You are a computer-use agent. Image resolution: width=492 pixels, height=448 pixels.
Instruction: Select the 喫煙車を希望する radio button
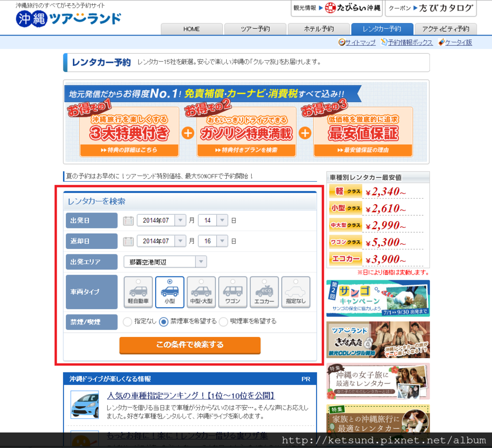[x=223, y=322]
